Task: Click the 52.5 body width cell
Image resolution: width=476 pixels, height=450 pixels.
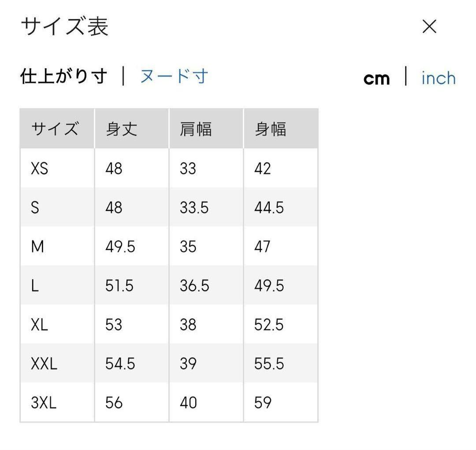Action: pos(269,325)
